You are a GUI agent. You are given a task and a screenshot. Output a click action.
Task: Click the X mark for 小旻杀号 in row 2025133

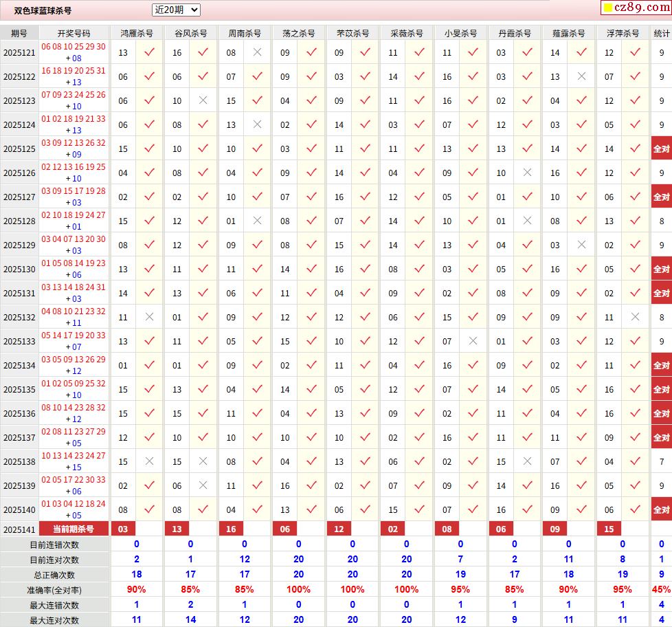coord(473,341)
